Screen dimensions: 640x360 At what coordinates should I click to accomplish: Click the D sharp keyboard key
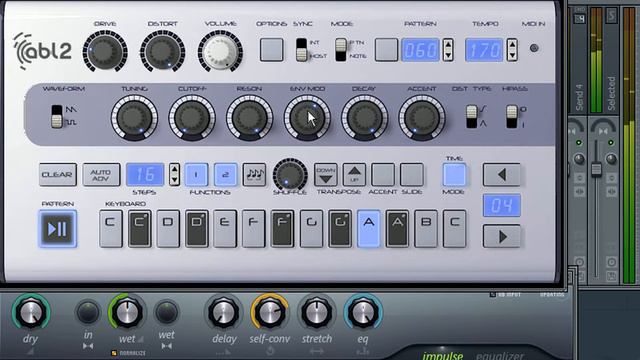click(197, 229)
